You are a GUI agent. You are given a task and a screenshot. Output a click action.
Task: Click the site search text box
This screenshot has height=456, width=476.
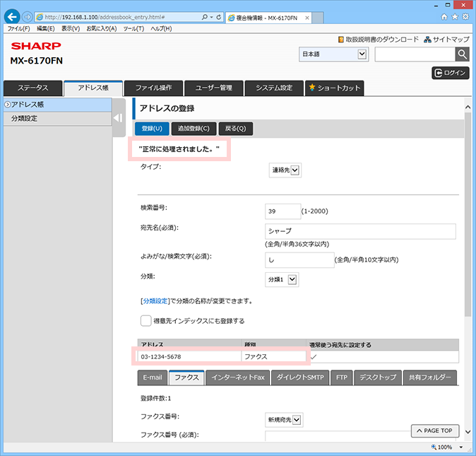(415, 54)
